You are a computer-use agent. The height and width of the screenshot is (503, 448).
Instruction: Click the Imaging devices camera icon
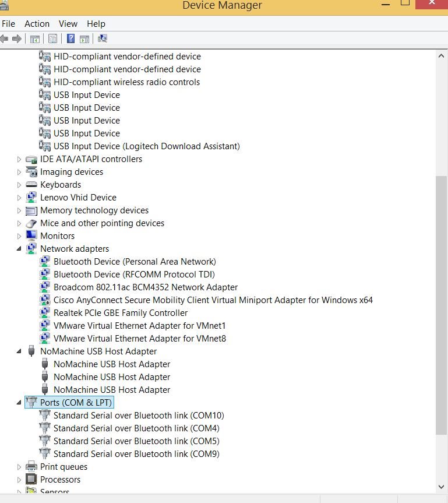pyautogui.click(x=31, y=171)
